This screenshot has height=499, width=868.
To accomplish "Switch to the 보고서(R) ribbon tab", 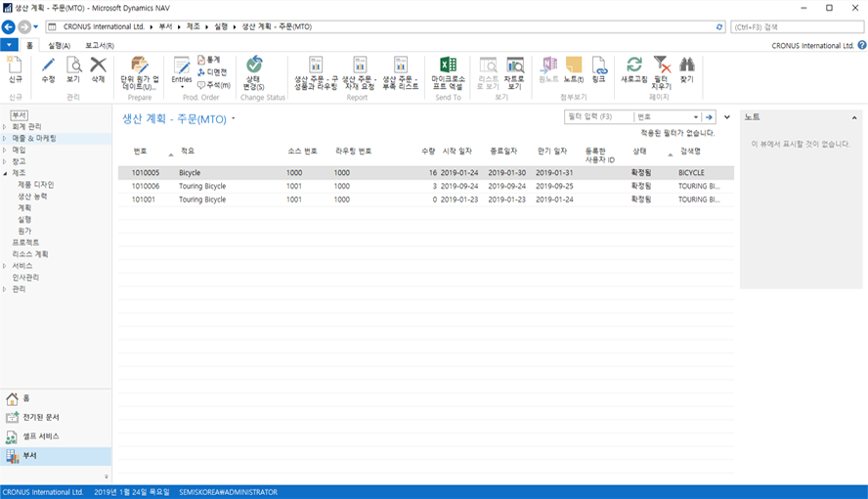I will (100, 45).
